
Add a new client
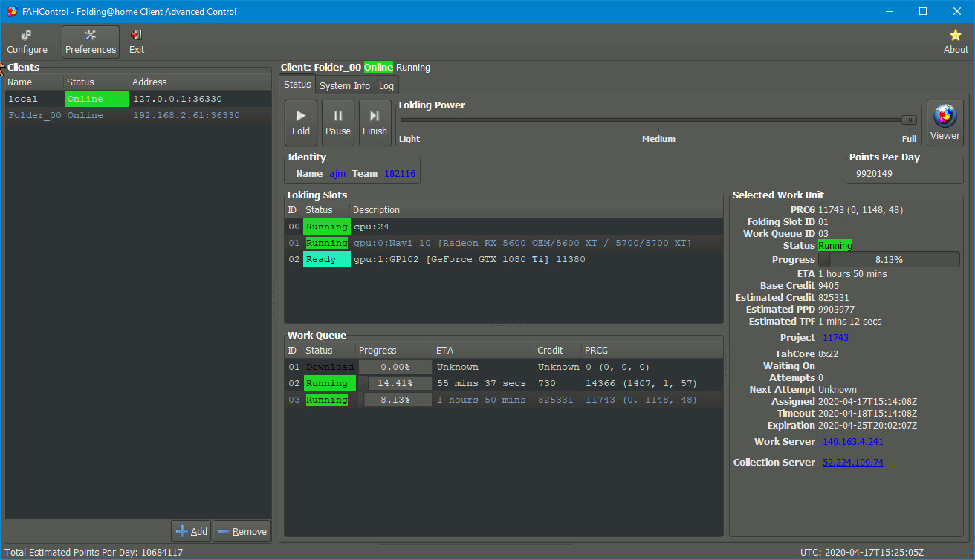pyautogui.click(x=191, y=531)
